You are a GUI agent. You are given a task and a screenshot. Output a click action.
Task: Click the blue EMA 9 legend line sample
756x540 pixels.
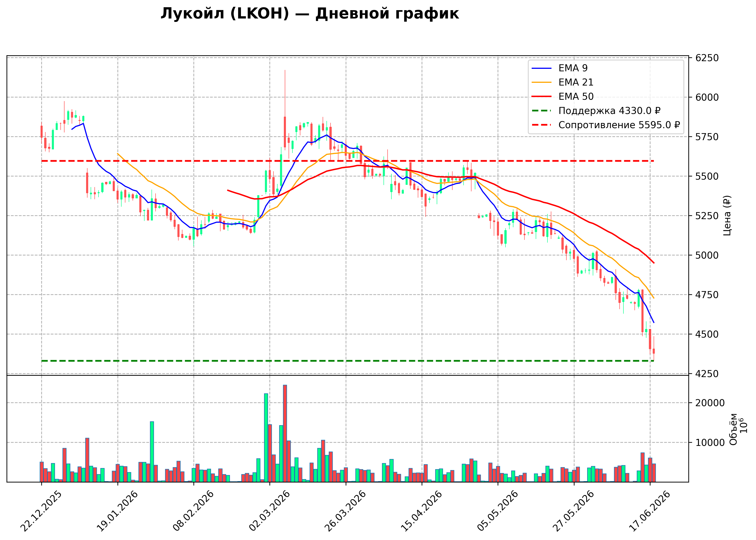point(541,69)
